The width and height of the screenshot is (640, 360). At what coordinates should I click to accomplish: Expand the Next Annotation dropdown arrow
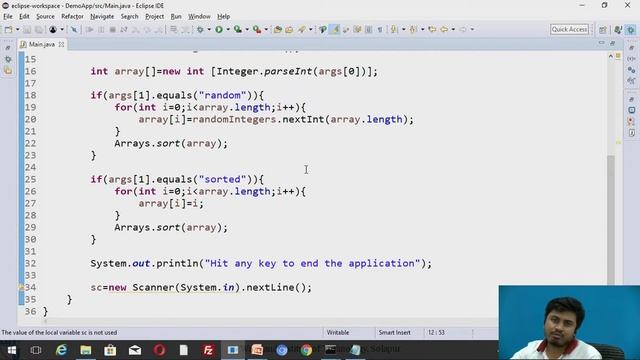pos(403,29)
